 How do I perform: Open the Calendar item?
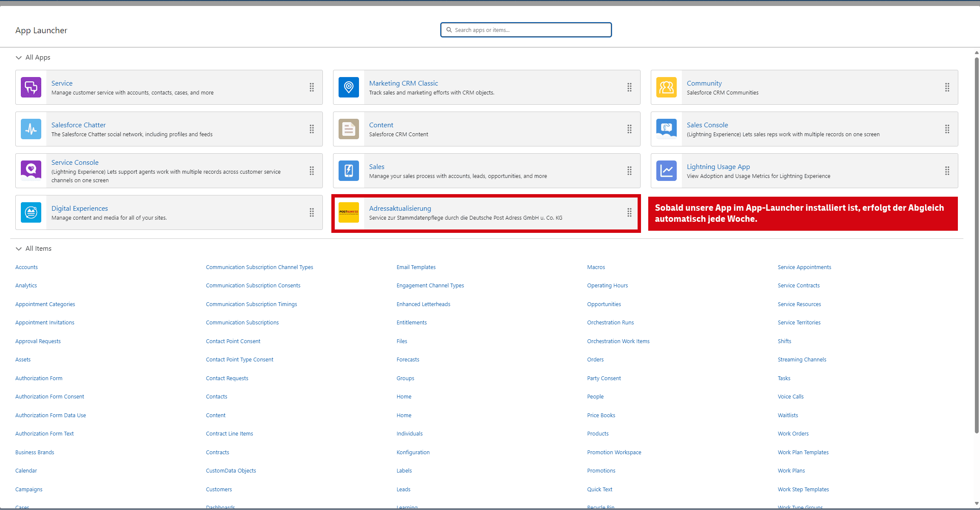26,470
